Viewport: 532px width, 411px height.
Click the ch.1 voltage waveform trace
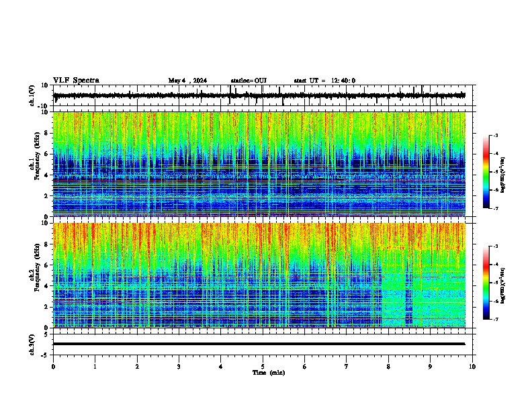[x=259, y=95]
